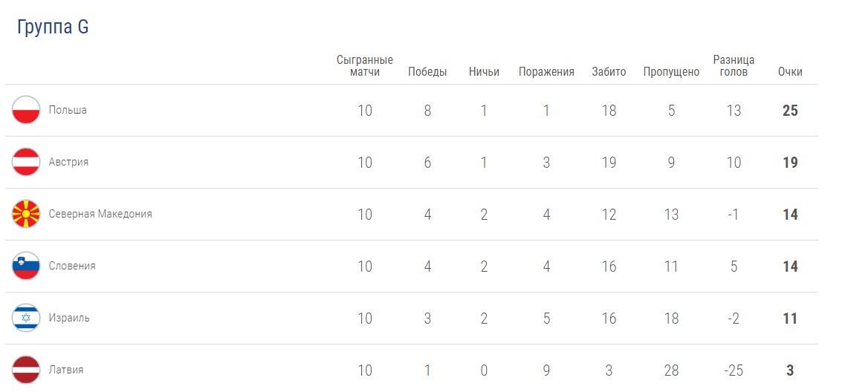This screenshot has height=392, width=868.
Task: Click the Poland flag icon
Action: click(x=26, y=110)
